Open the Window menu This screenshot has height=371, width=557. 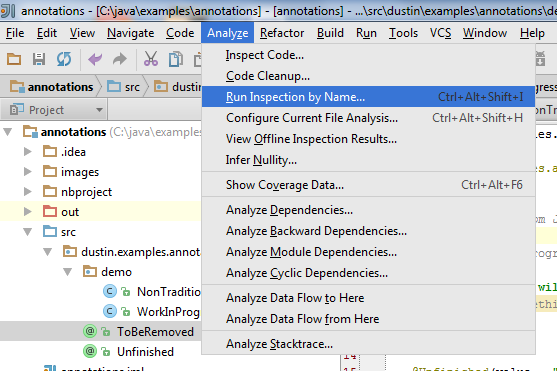click(485, 33)
